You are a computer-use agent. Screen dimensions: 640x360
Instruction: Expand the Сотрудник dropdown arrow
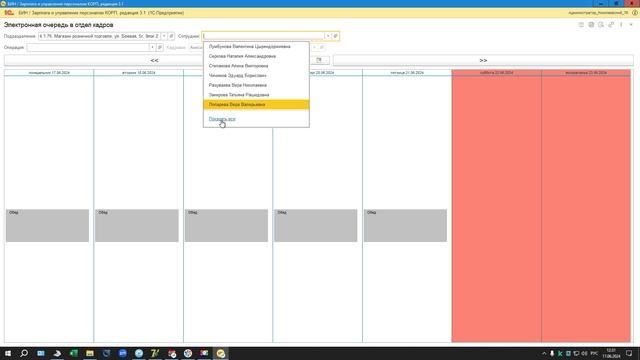(x=328, y=36)
